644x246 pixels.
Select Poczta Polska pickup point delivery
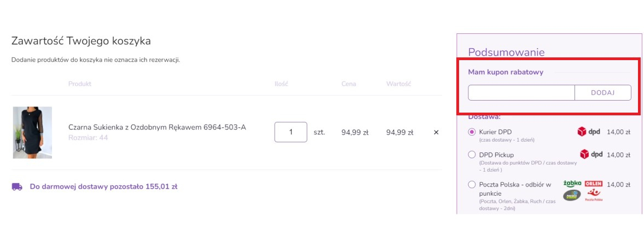coord(472,184)
